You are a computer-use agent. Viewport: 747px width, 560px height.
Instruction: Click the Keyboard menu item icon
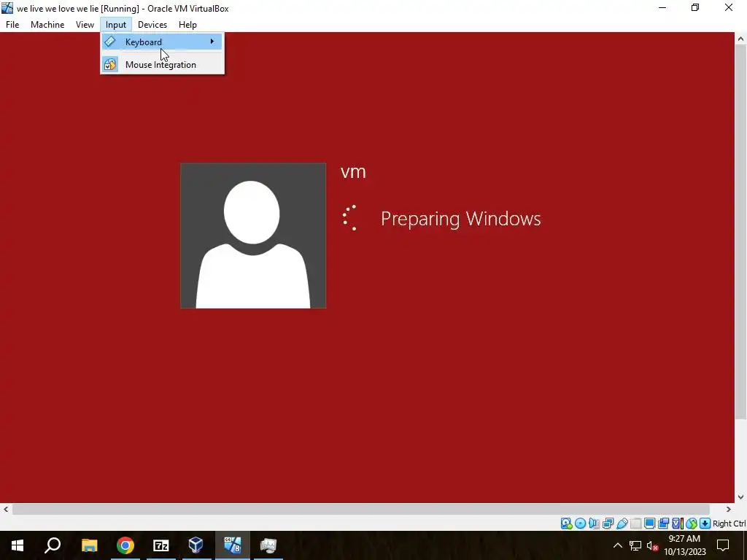(110, 42)
